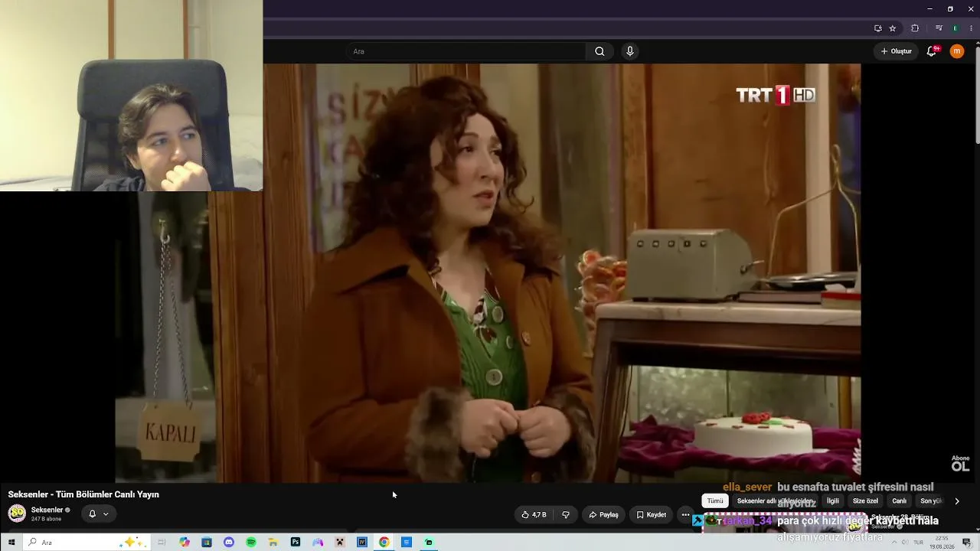Like the video showing 4,7 B

534,515
